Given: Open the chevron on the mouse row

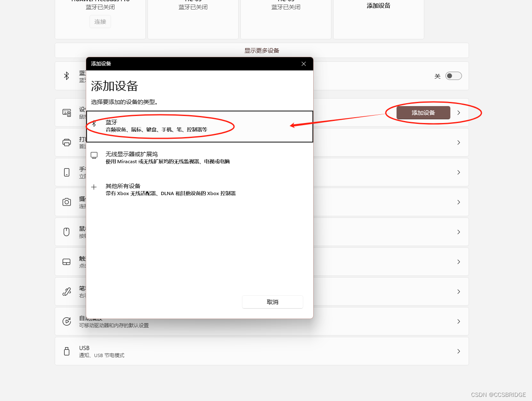Looking at the screenshot, I should pyautogui.click(x=459, y=232).
